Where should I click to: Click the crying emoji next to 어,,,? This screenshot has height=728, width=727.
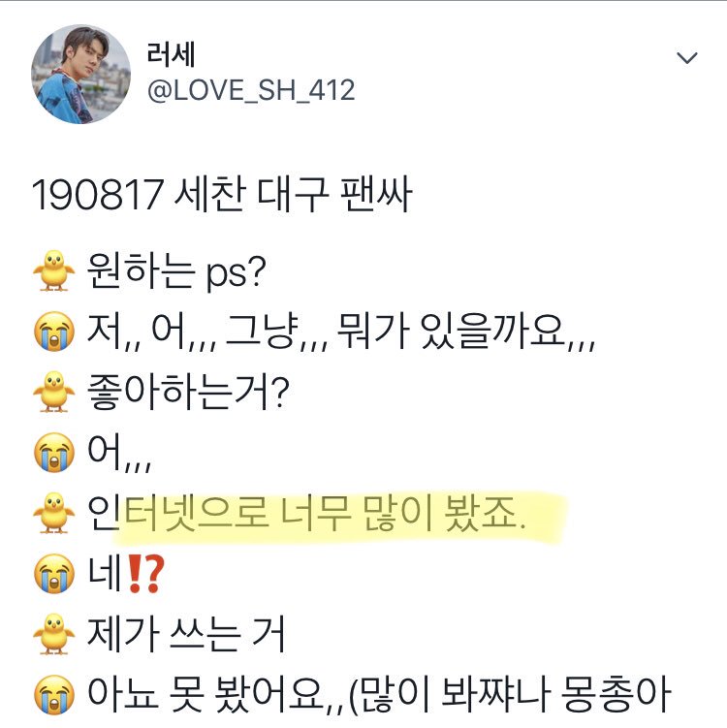coord(54,453)
